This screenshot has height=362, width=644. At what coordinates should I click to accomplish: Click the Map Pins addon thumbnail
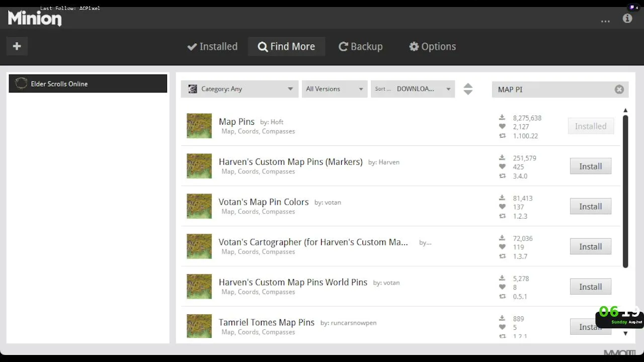point(199,126)
